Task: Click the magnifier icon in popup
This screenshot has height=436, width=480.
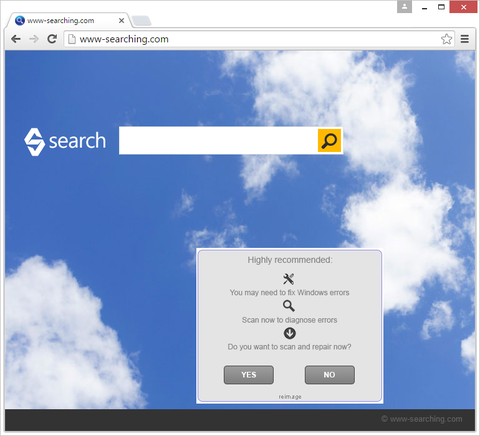Action: [x=289, y=306]
